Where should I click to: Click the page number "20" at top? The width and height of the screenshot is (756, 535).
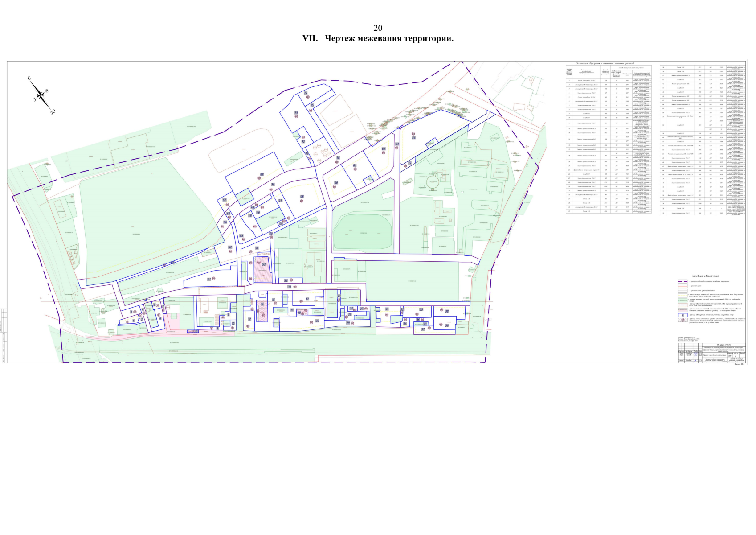click(x=378, y=28)
